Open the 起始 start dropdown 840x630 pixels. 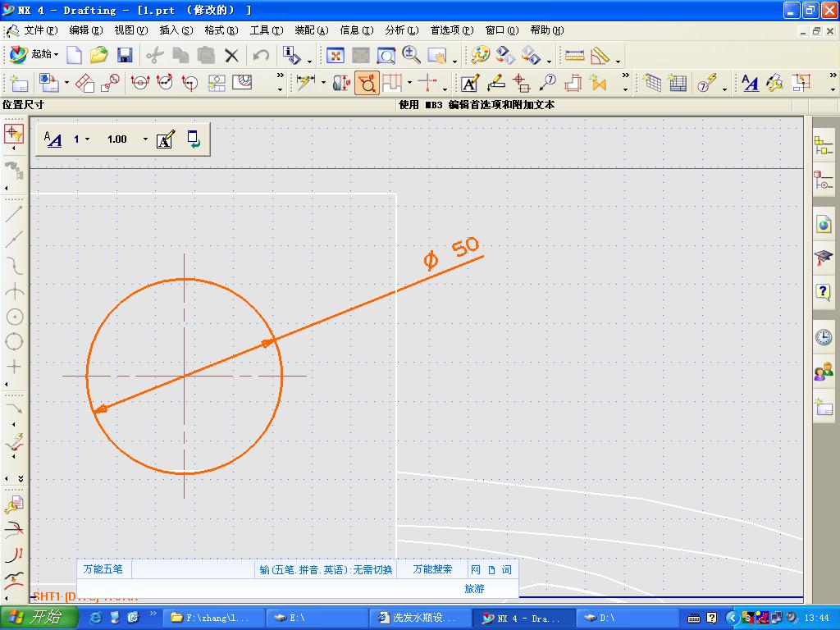34,54
